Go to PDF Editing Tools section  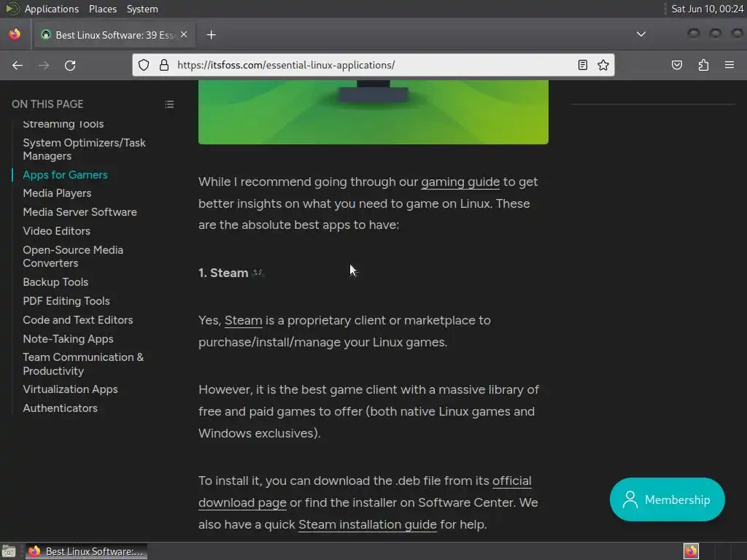point(66,301)
